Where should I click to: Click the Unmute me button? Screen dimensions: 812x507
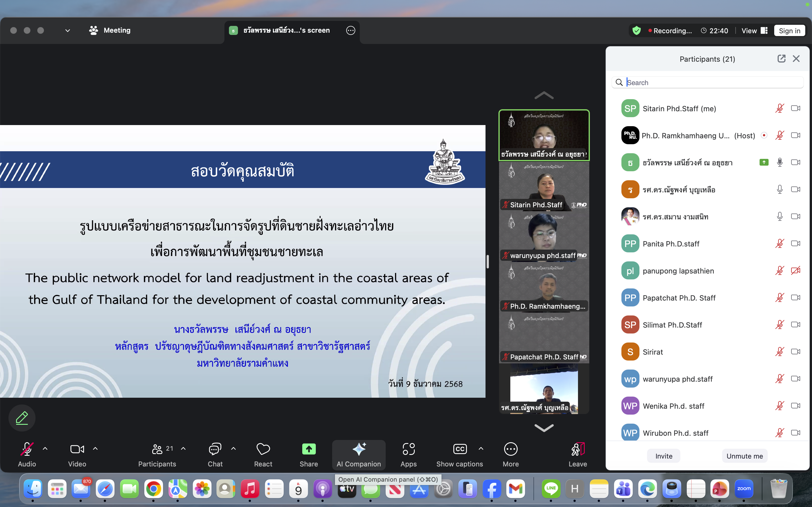pyautogui.click(x=744, y=456)
